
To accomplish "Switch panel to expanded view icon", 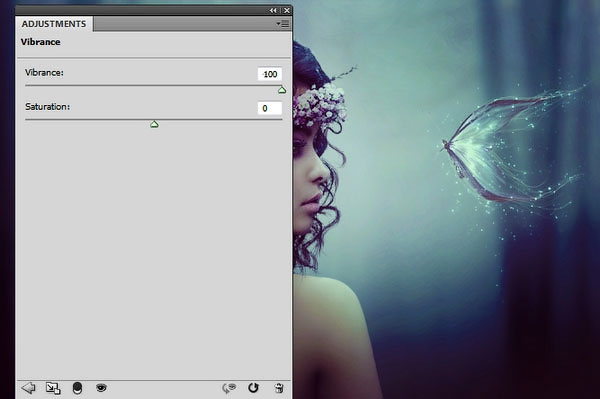I will [53, 388].
